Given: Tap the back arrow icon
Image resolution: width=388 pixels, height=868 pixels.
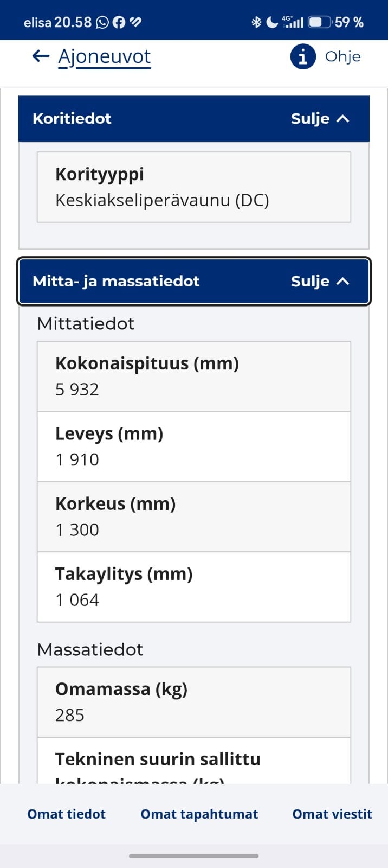Looking at the screenshot, I should 41,56.
